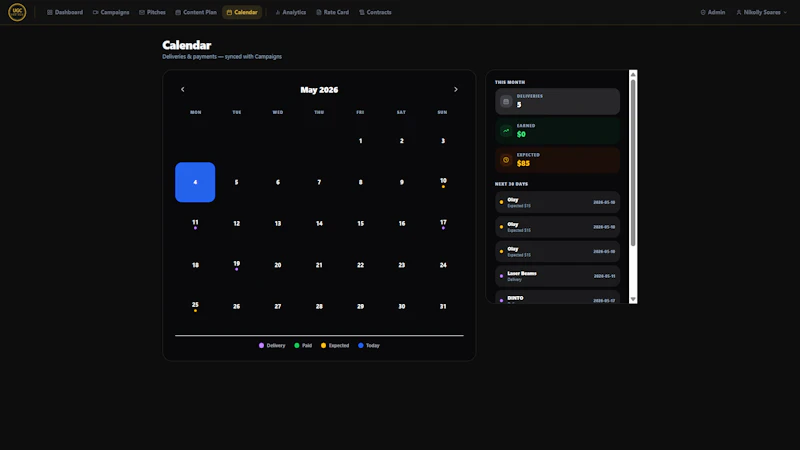Image resolution: width=800 pixels, height=450 pixels.
Task: Click the Earned $0 amount
Action: pyautogui.click(x=521, y=134)
